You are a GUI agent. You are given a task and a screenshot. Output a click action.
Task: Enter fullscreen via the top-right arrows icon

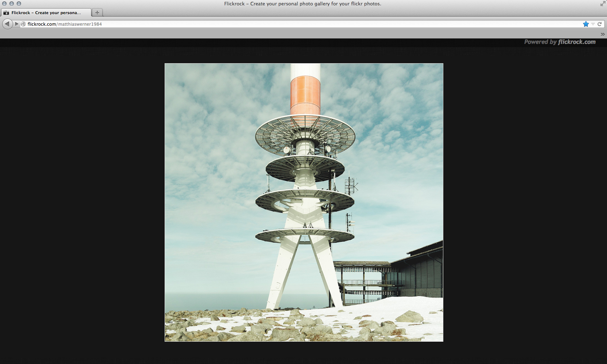tap(603, 4)
